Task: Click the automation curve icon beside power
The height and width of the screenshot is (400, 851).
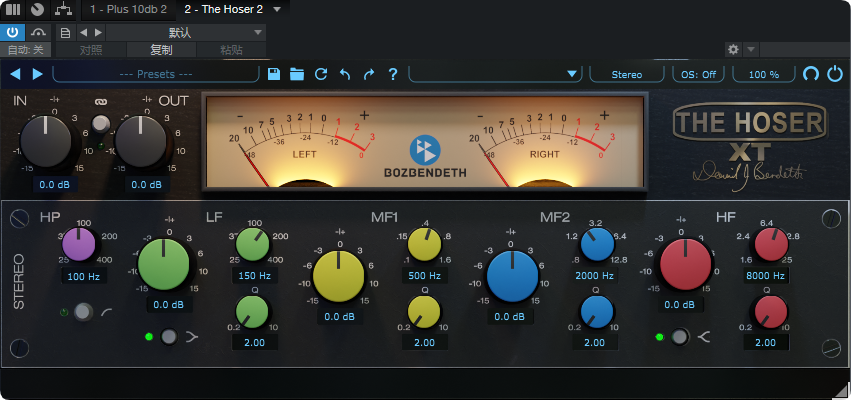Action: point(37,33)
